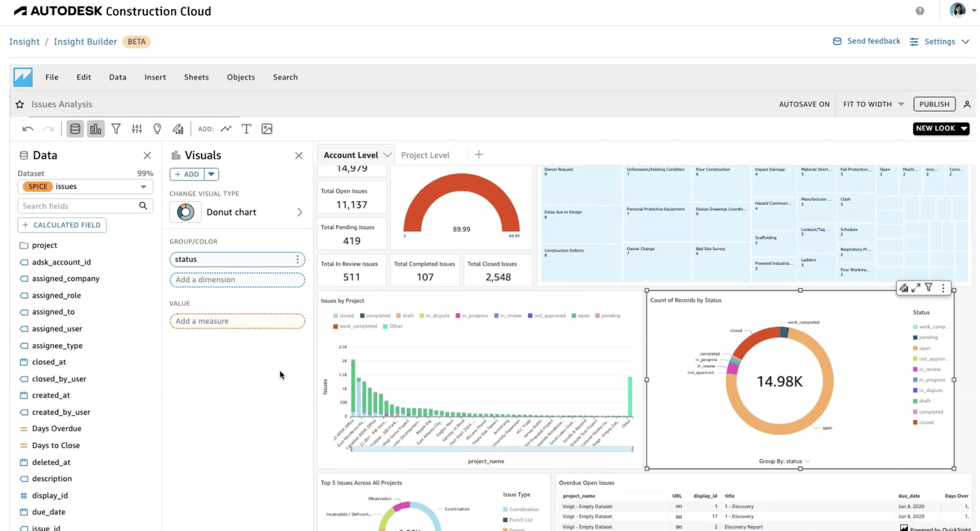Viewport: 980px width, 531px height.
Task: Switch to the Project Level sheet tab
Action: tap(425, 155)
